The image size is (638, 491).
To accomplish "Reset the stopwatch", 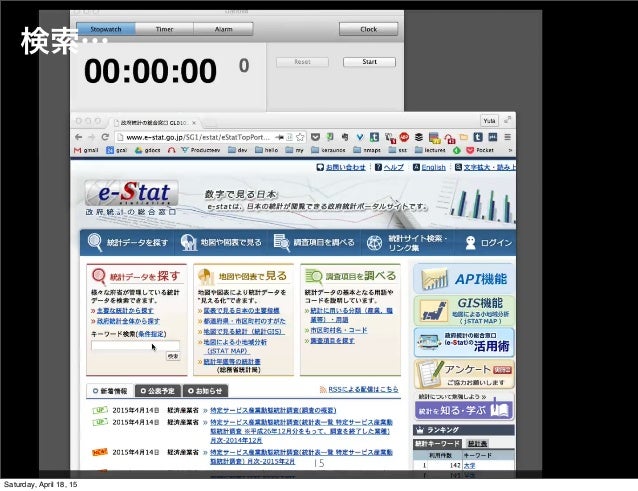I will pos(302,62).
